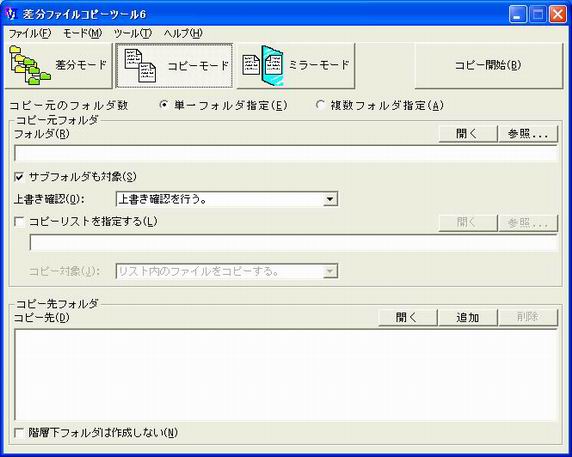Open the ツール(T) menu
Viewport: 572px width, 457px height.
point(132,34)
